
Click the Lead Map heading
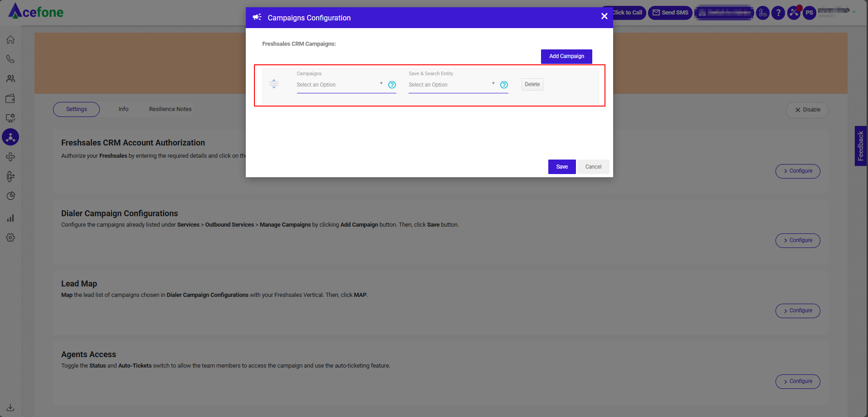[79, 284]
